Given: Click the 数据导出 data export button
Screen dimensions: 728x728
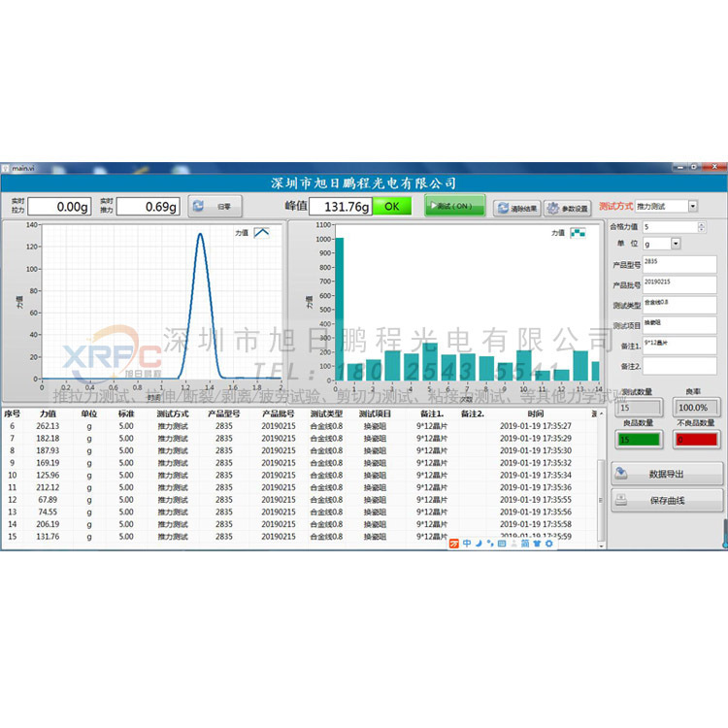Looking at the screenshot, I should coord(667,474).
